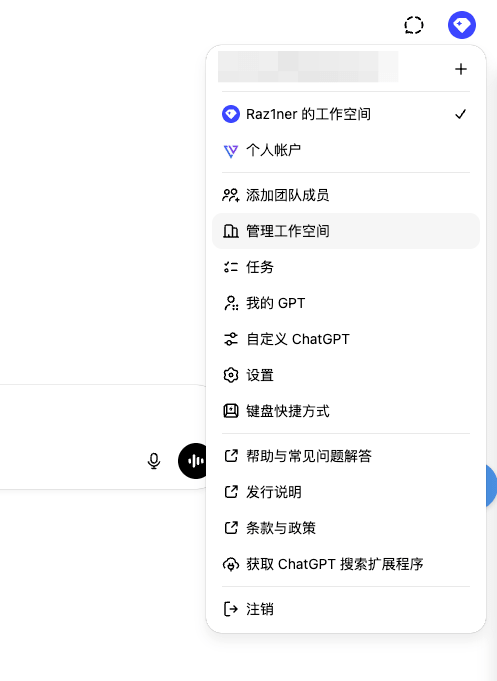Switch to 个人帐户 personal account
497x681 pixels.
coord(346,150)
